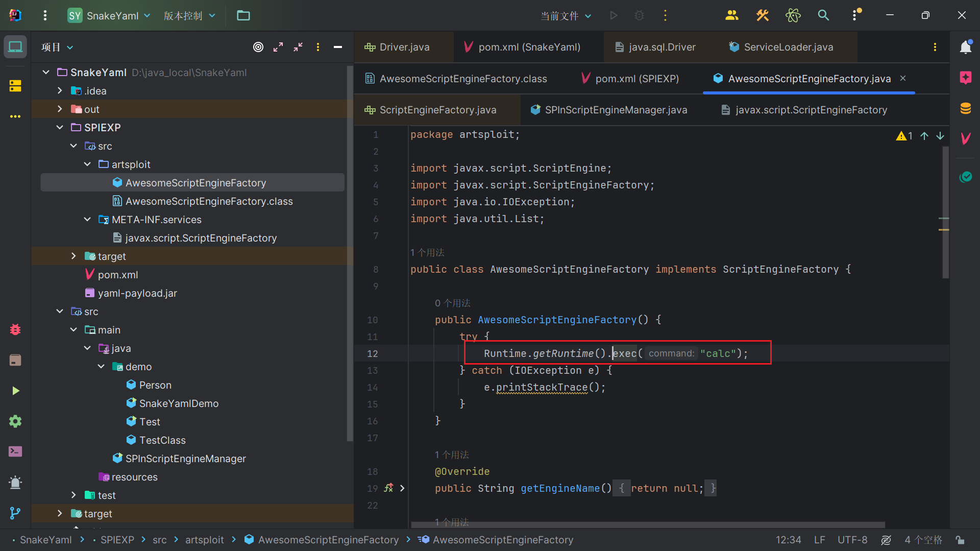Open the Notifications bell icon
This screenshot has height=551, width=980.
click(x=966, y=47)
